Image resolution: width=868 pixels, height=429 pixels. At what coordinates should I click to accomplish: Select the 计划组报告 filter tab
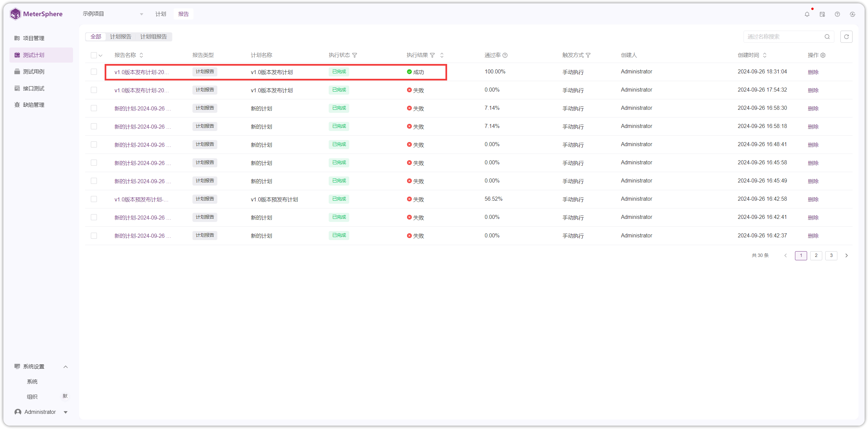pos(153,37)
